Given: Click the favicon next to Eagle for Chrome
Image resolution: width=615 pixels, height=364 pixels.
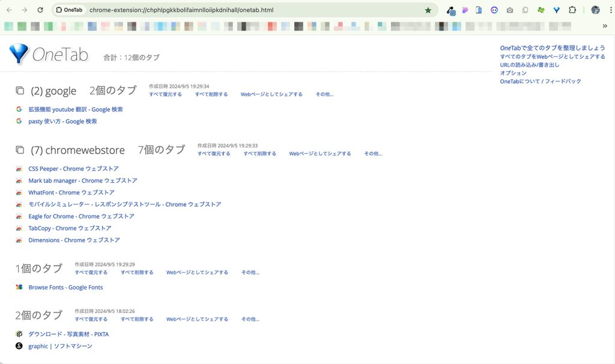Looking at the screenshot, I should click(19, 216).
